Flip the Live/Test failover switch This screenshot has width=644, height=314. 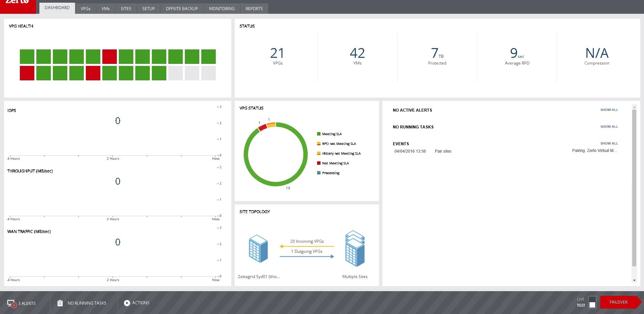coord(592,302)
